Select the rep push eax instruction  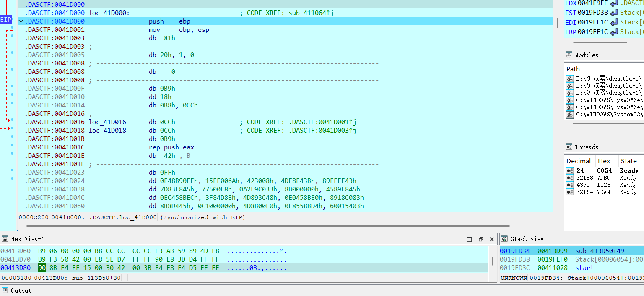pos(171,147)
